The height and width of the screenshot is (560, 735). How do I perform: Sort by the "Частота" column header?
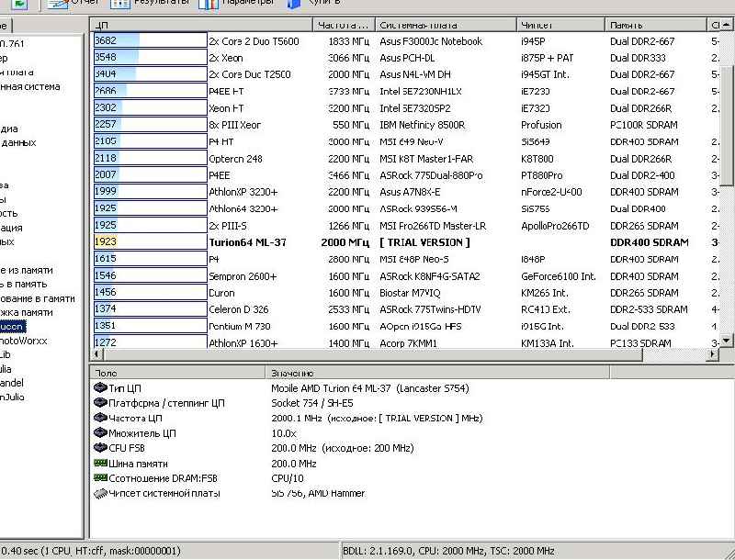[344, 25]
